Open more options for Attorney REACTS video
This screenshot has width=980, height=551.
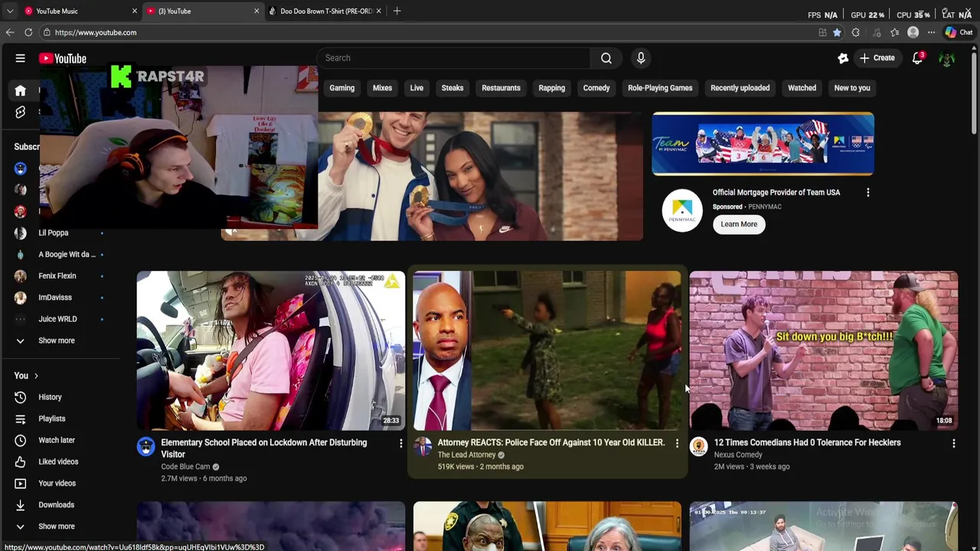pyautogui.click(x=677, y=443)
